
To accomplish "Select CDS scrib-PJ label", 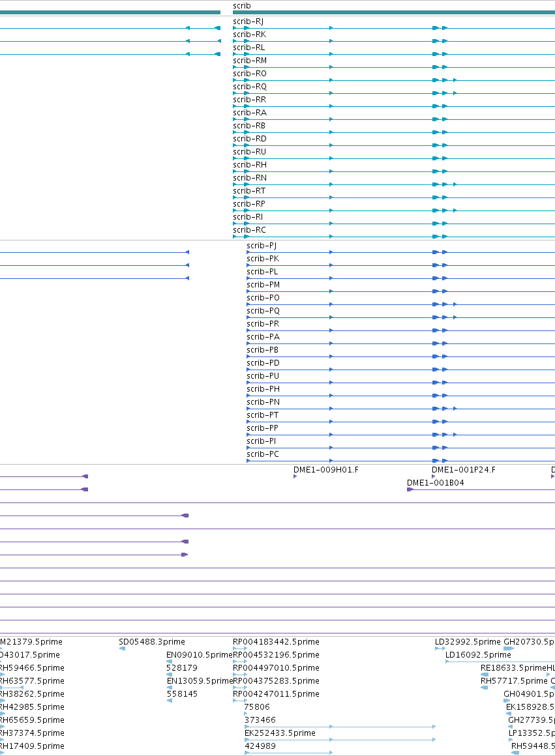I will [262, 246].
